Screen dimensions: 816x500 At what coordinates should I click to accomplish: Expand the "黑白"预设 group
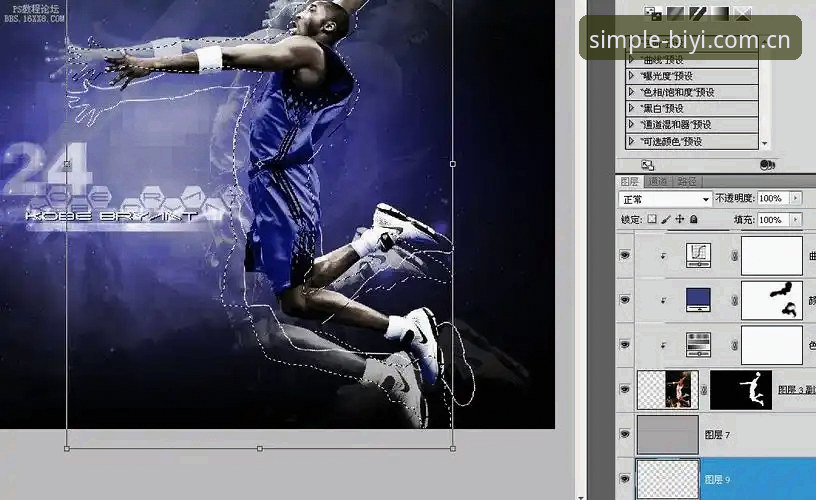(x=631, y=108)
